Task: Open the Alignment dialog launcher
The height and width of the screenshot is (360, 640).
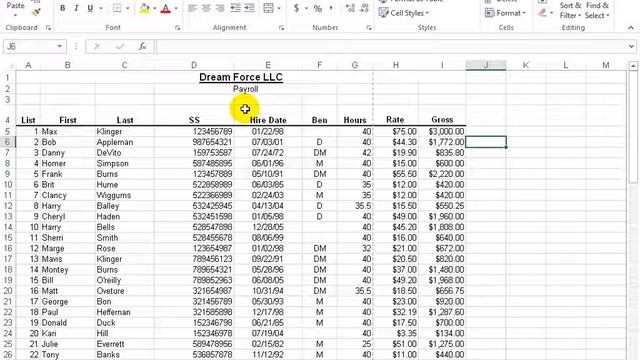Action: coord(282,28)
